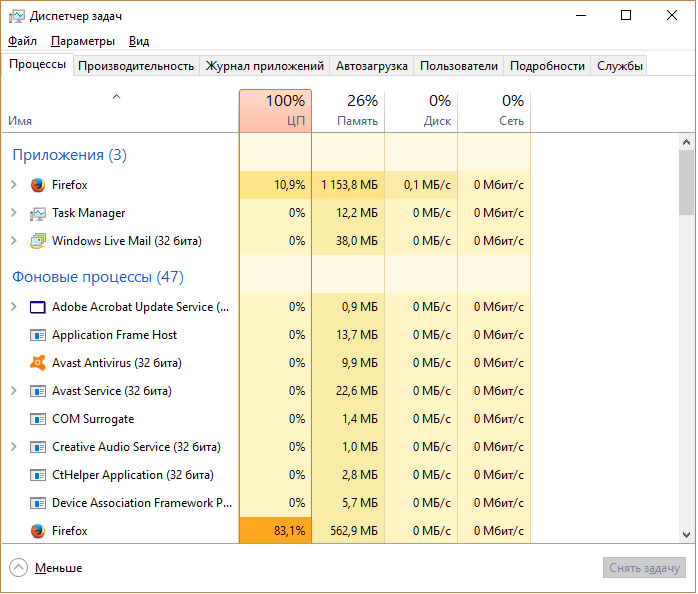Viewport: 698px width, 594px height.
Task: Click the Windows Live Mail icon
Action: click(38, 241)
